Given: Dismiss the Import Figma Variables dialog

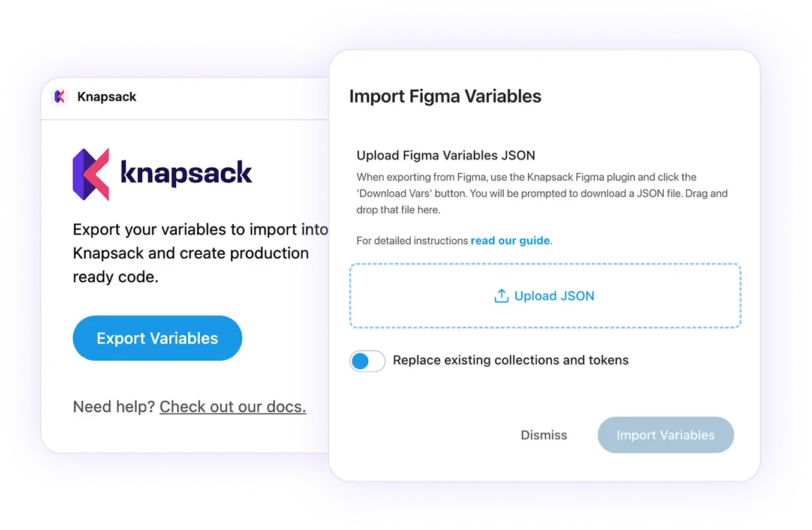Looking at the screenshot, I should point(543,435).
